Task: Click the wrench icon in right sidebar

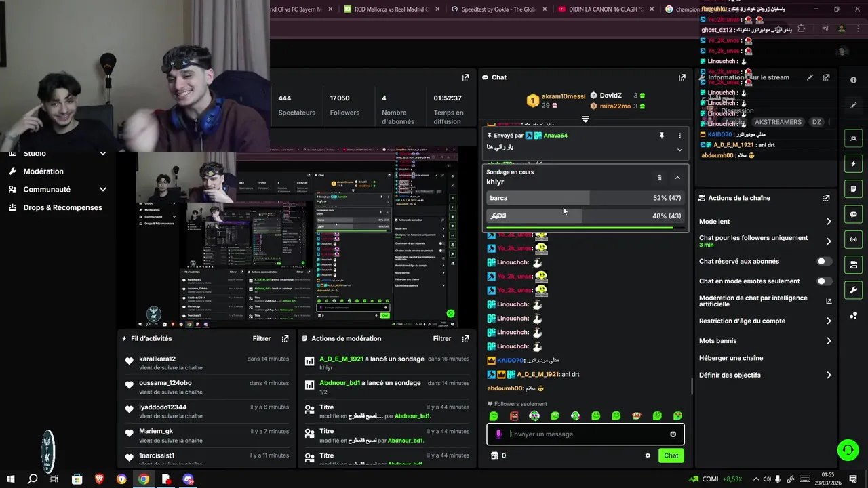Action: (853, 290)
